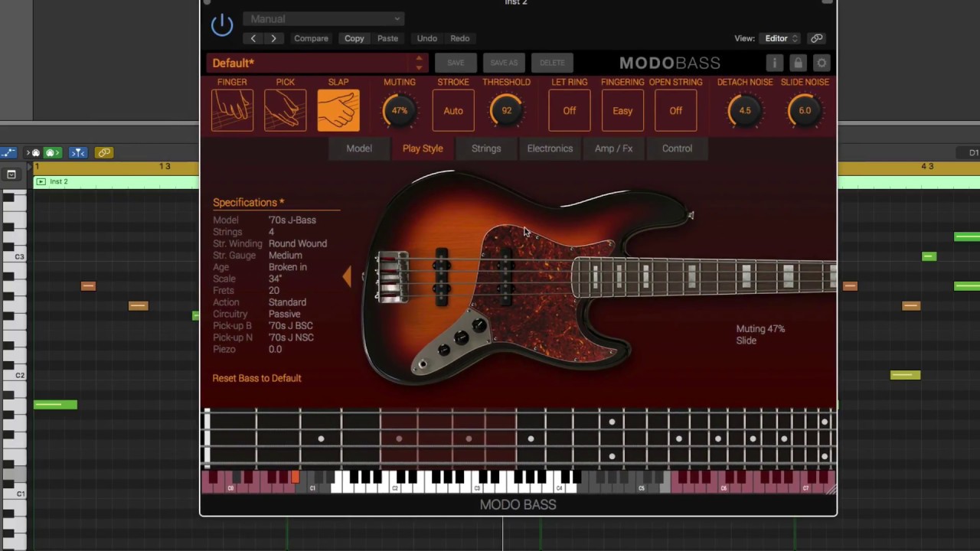Image resolution: width=980 pixels, height=551 pixels.
Task: Select the Slap play style icon
Action: coord(338,110)
